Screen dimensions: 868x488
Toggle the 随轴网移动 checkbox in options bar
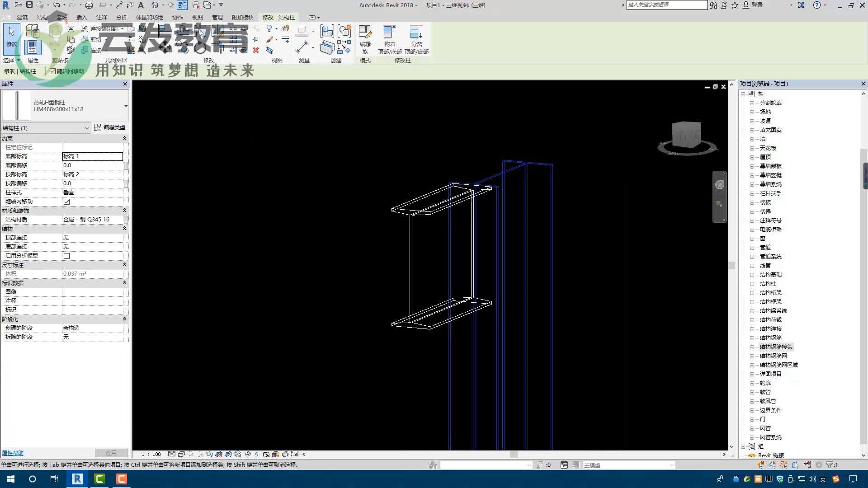(x=53, y=71)
